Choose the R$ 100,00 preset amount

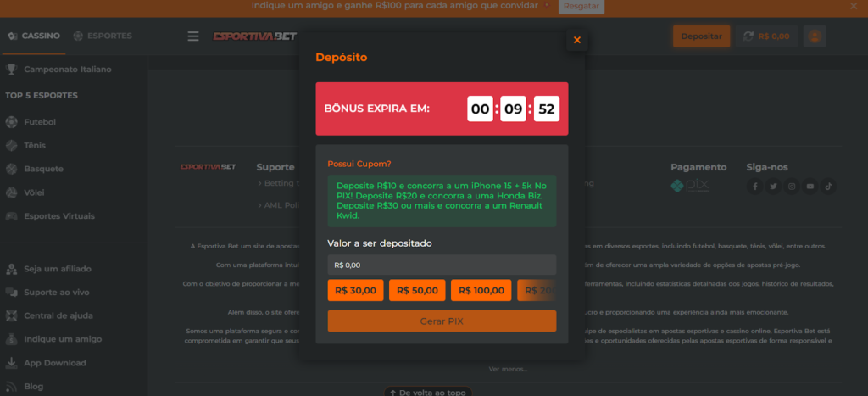tap(481, 290)
